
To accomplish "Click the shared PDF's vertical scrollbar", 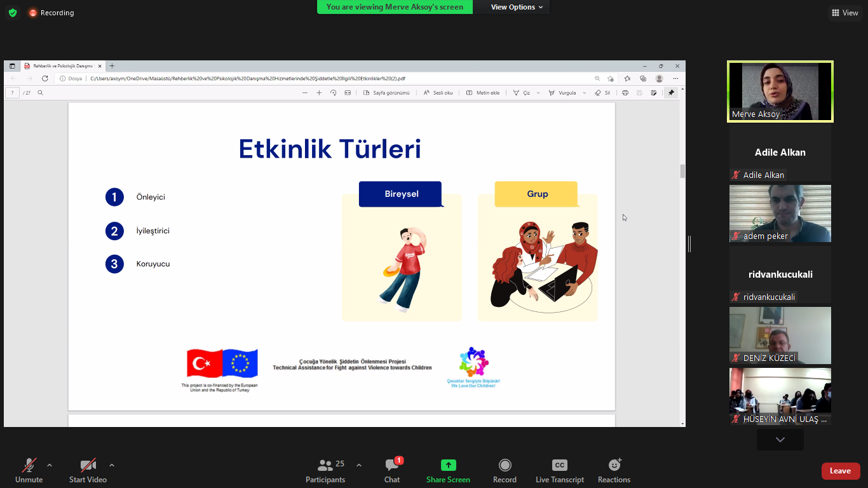I will (x=682, y=171).
